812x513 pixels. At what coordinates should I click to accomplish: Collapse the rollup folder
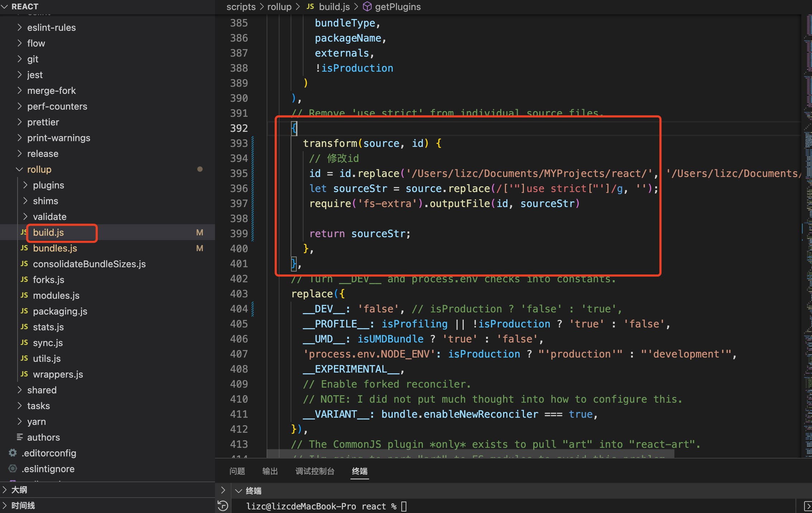(20, 169)
